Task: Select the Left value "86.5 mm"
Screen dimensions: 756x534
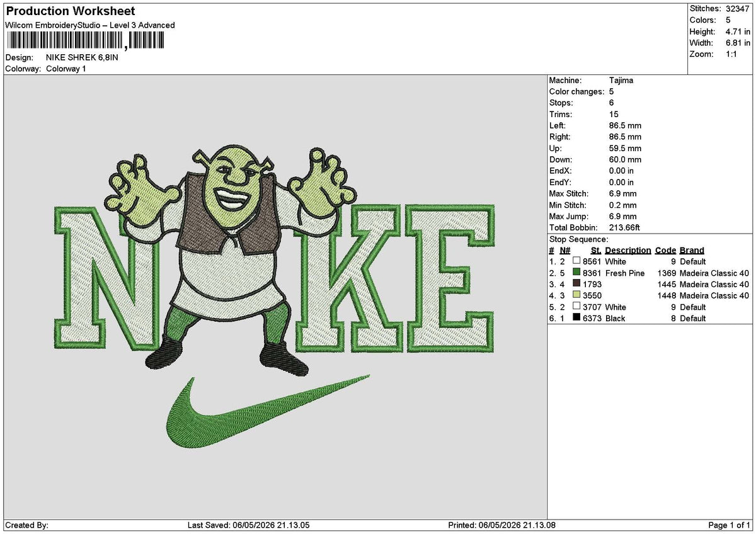Action: (625, 125)
